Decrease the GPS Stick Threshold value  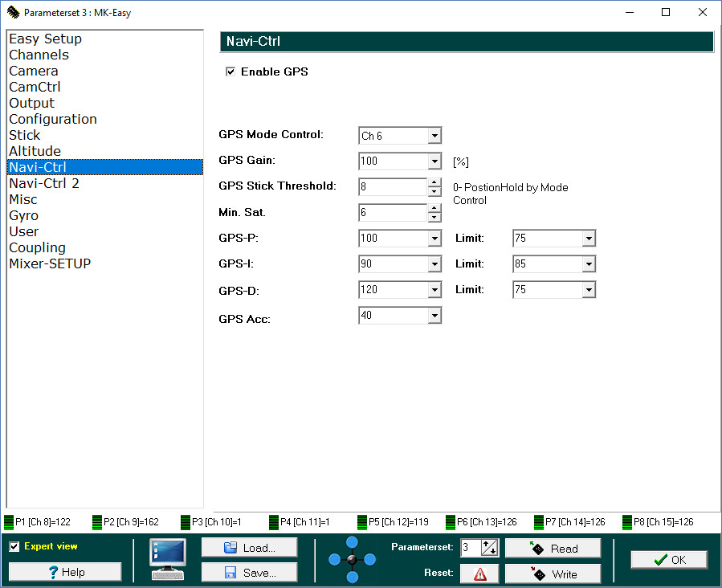pyautogui.click(x=434, y=192)
